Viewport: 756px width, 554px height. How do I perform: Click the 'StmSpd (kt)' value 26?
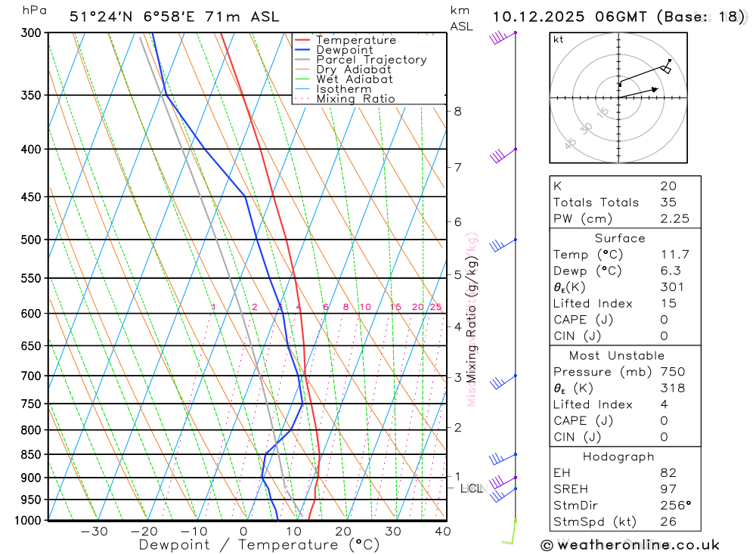tap(668, 522)
